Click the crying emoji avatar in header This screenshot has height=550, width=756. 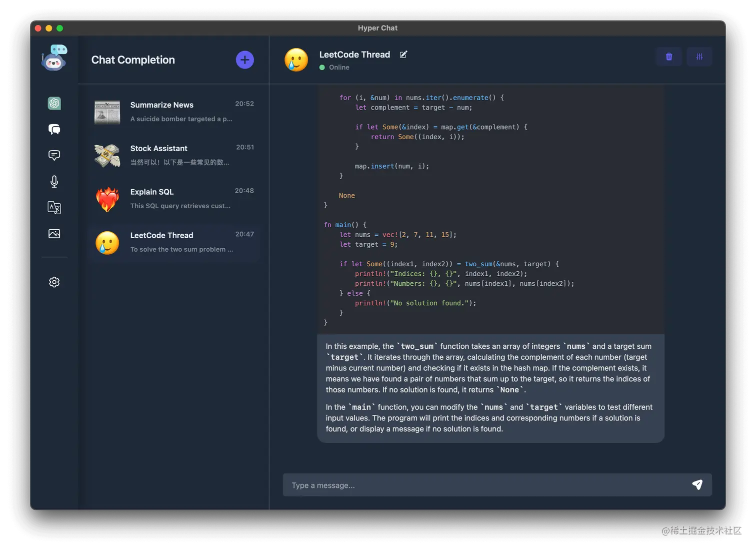pos(296,60)
